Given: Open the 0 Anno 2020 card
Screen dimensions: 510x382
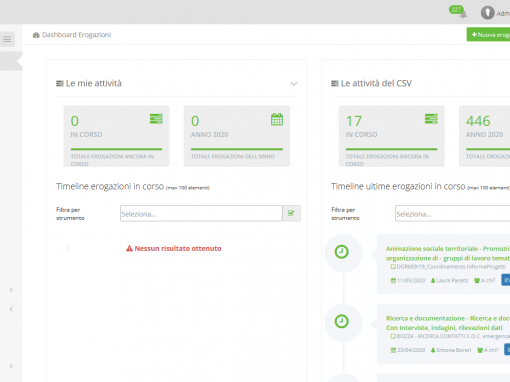Looking at the screenshot, I should [x=237, y=136].
